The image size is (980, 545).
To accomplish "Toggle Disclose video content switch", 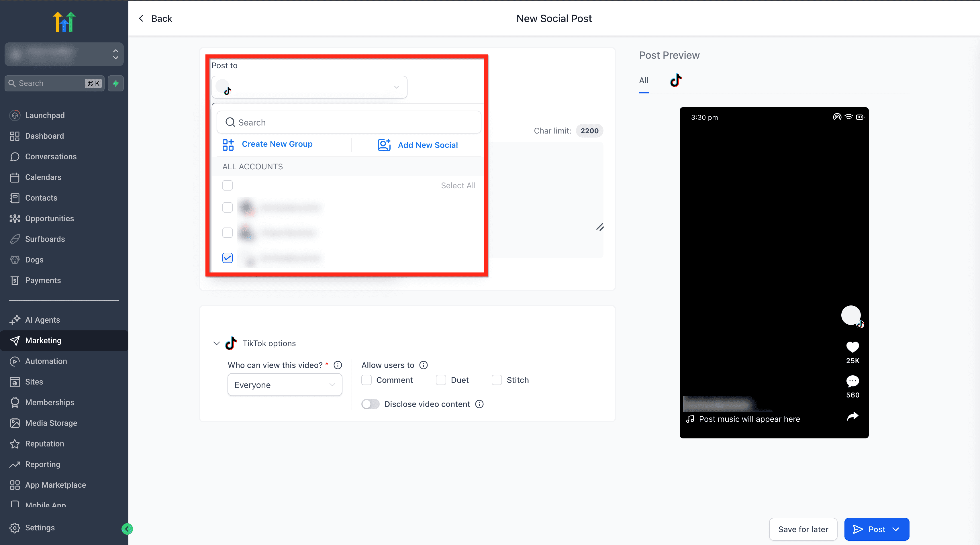I will coord(370,404).
